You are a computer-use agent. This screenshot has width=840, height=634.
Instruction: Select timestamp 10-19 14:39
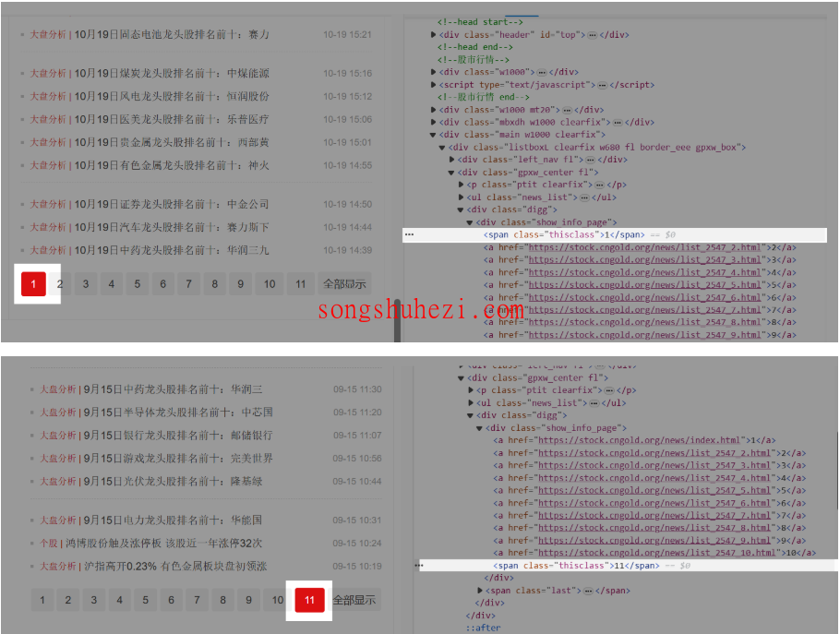[x=347, y=251]
